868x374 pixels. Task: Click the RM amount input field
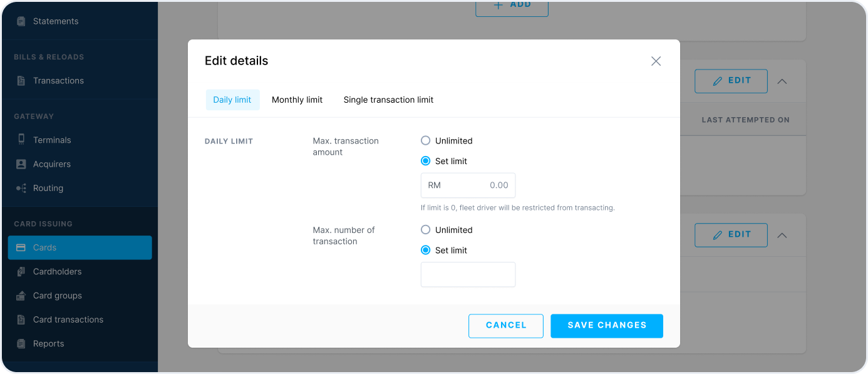pos(468,185)
